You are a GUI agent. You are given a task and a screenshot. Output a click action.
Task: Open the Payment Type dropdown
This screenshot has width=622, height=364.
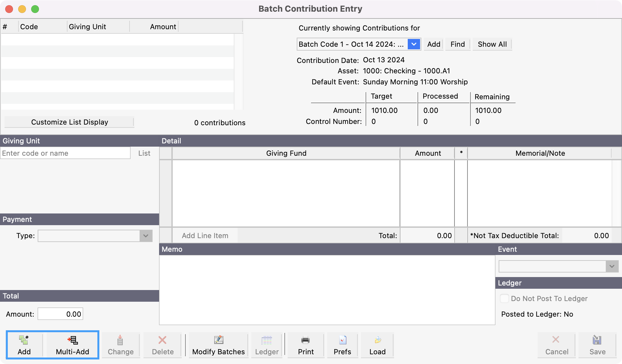(x=145, y=236)
